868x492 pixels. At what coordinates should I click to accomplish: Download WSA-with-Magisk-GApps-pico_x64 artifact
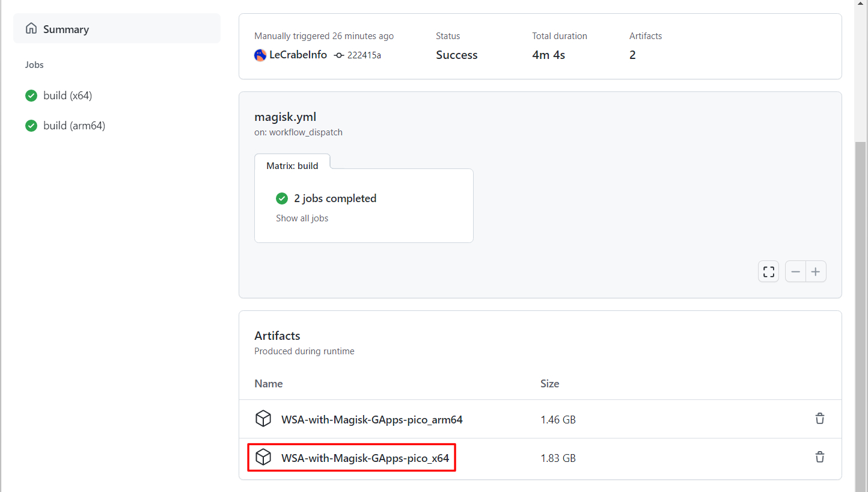coord(365,458)
